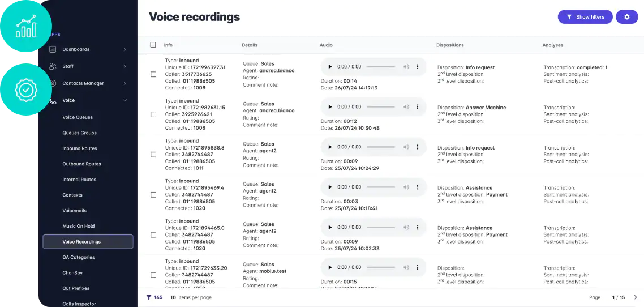Click the Staff people icon in the sidebar

pyautogui.click(x=53, y=66)
